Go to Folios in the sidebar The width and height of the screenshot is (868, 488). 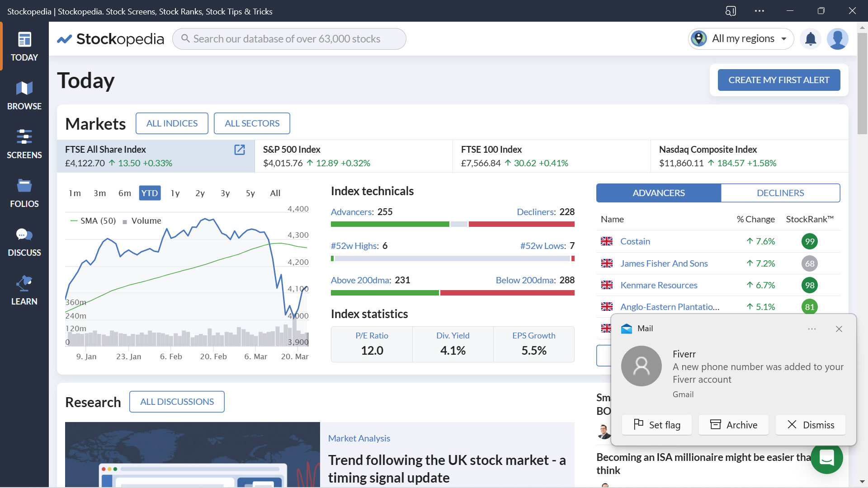(x=24, y=193)
